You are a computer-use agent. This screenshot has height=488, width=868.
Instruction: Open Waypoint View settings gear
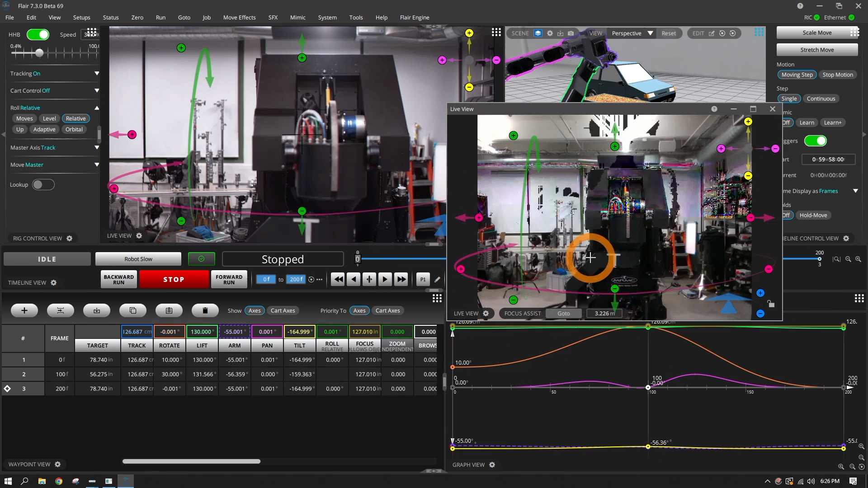58,464
